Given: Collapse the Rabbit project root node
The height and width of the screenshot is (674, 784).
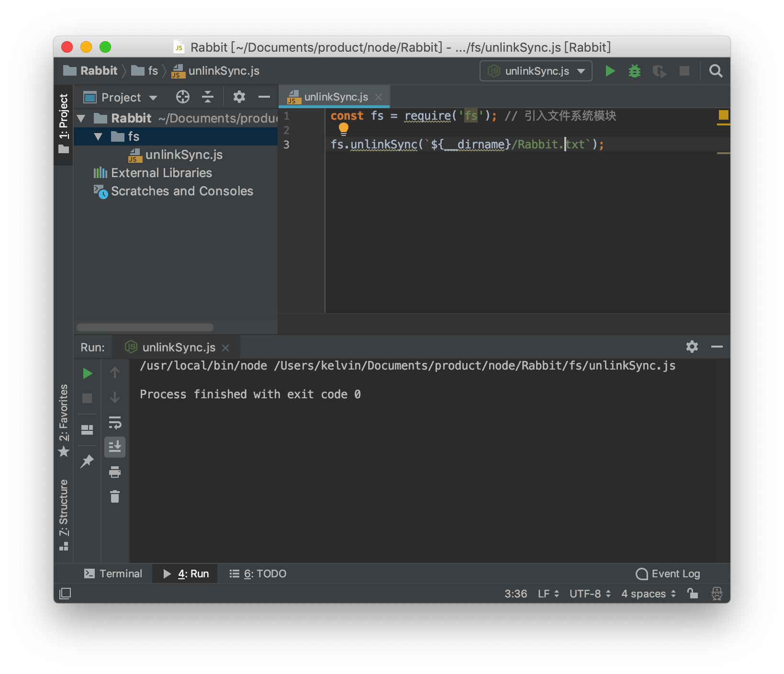Looking at the screenshot, I should [81, 118].
